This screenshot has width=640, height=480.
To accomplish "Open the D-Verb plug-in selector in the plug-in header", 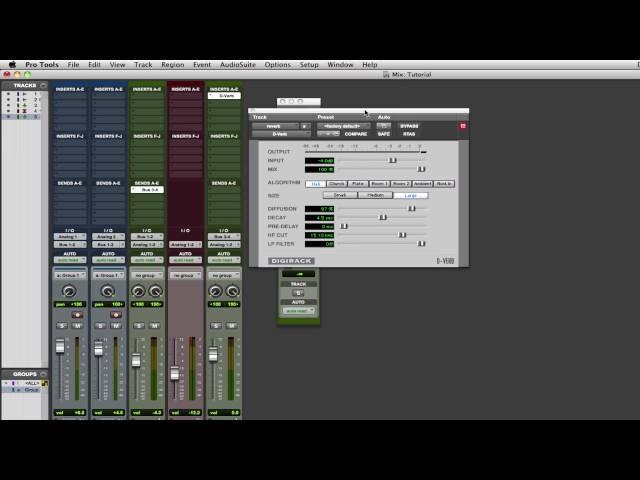I will (x=281, y=134).
